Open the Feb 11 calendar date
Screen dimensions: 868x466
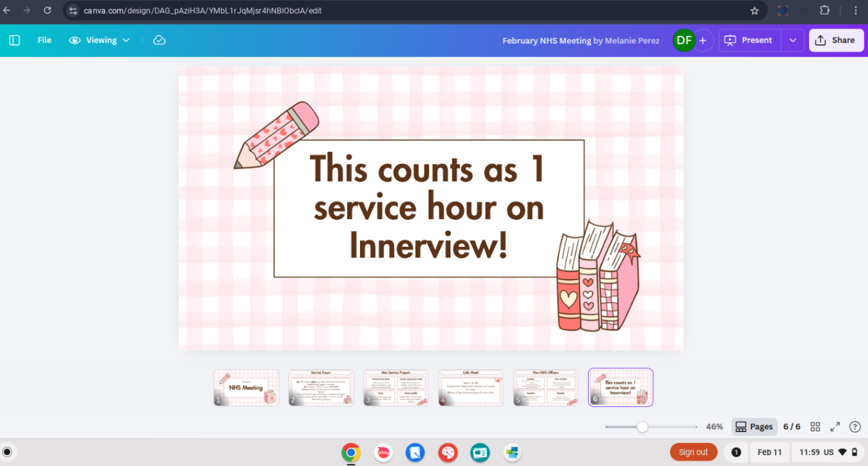[769, 452]
